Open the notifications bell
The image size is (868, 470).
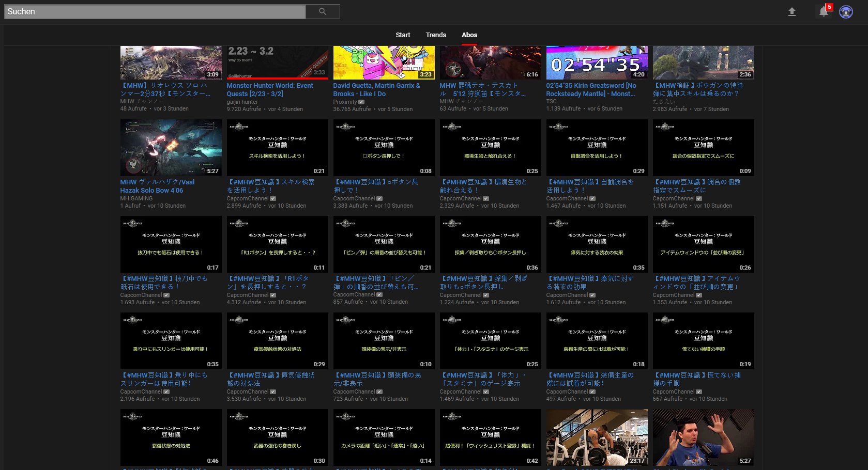[824, 12]
